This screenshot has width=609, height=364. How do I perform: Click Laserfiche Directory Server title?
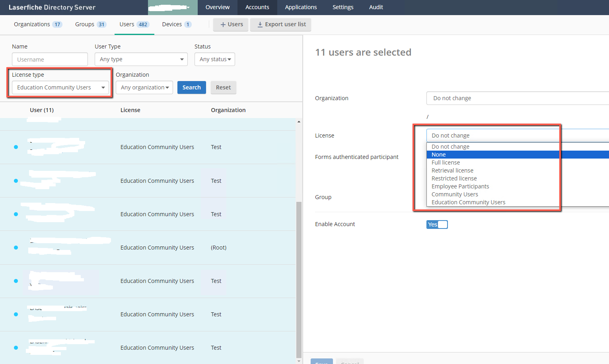52,7
